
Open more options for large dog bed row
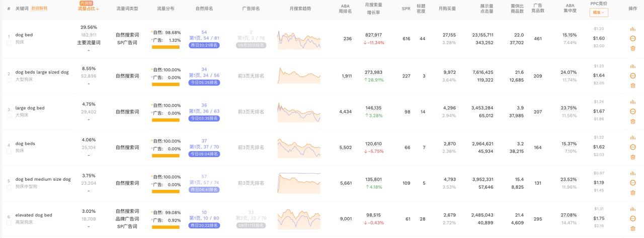pyautogui.click(x=632, y=111)
